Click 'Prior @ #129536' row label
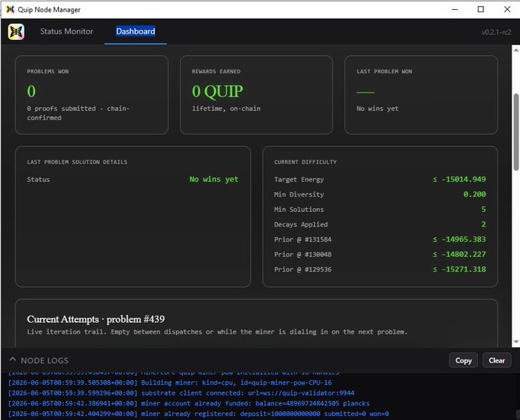Screen dimensions: 520x420 303,269
